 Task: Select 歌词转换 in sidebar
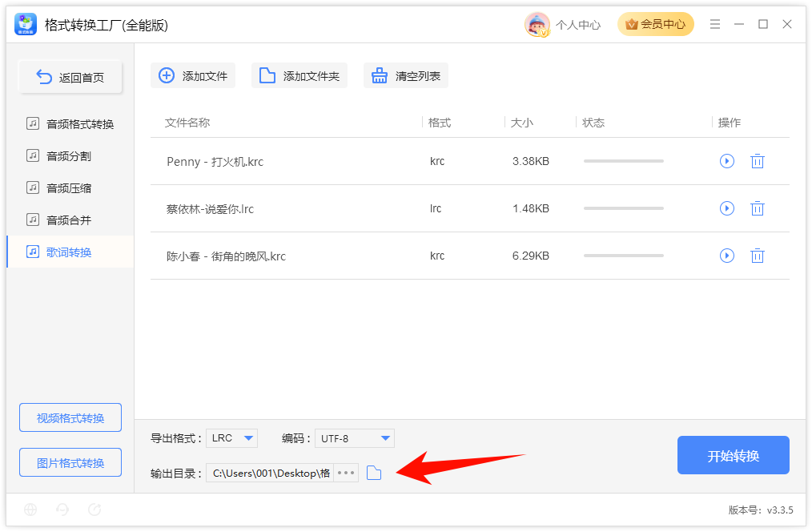click(70, 252)
